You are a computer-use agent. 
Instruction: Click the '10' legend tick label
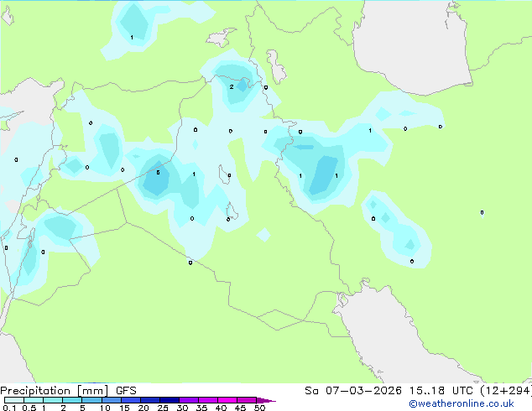click(105, 408)
